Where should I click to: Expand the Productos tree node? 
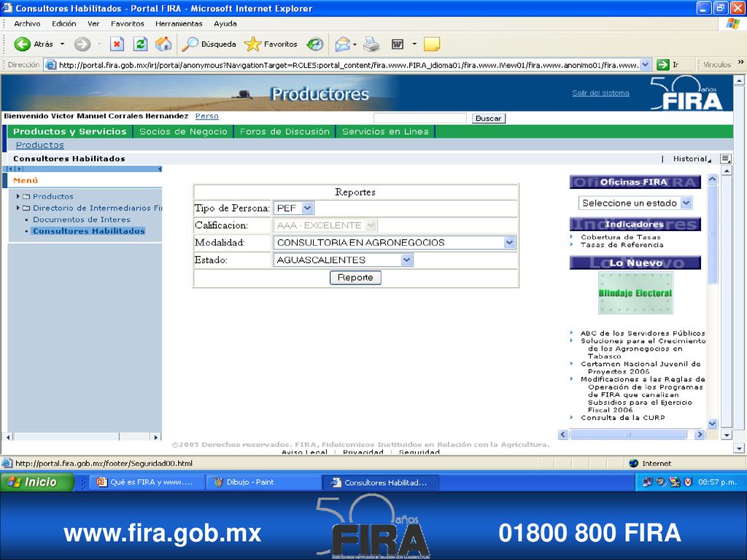(18, 196)
